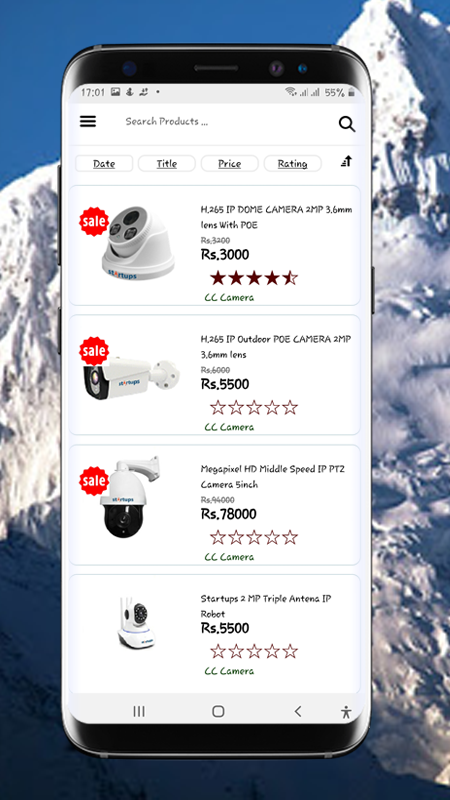Open the Triple Antena robot camera image
The height and width of the screenshot is (800, 450).
tap(136, 622)
